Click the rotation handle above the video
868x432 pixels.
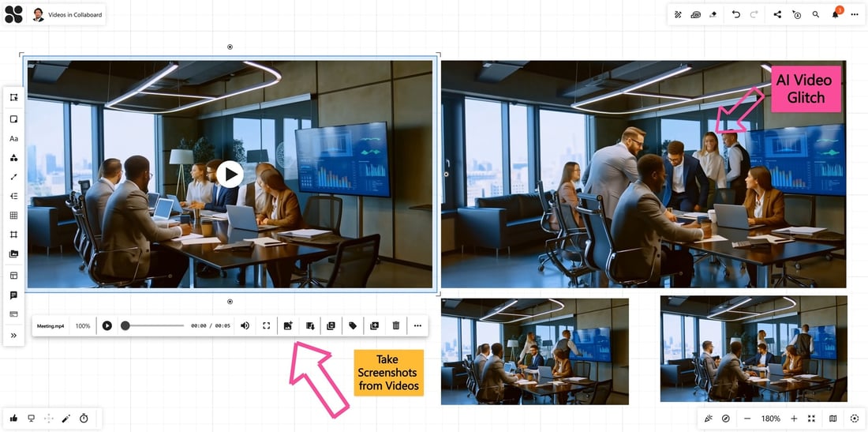coord(230,47)
